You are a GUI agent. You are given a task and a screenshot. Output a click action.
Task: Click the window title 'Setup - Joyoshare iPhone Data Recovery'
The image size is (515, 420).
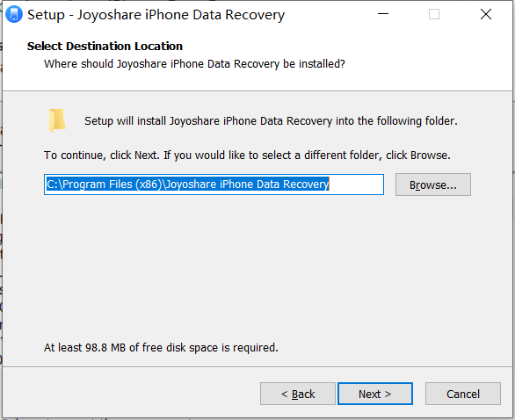(x=156, y=15)
